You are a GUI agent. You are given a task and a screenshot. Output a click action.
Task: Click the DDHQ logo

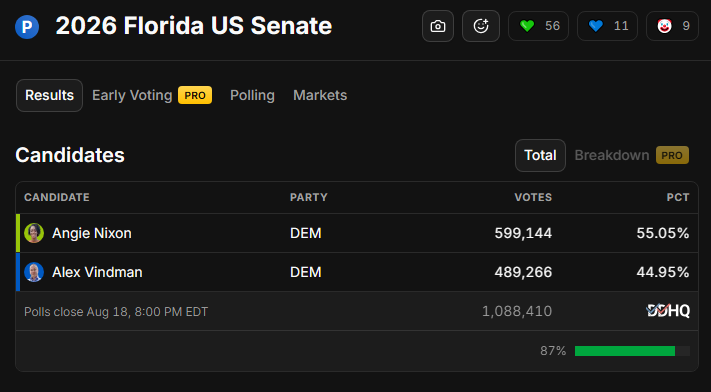click(x=668, y=311)
